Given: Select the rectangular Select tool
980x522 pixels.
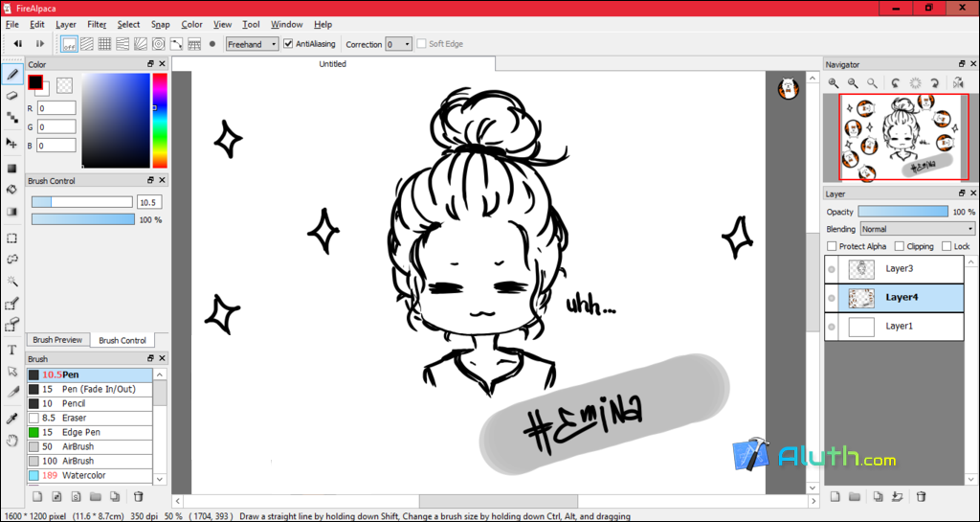Looking at the screenshot, I should tap(11, 238).
